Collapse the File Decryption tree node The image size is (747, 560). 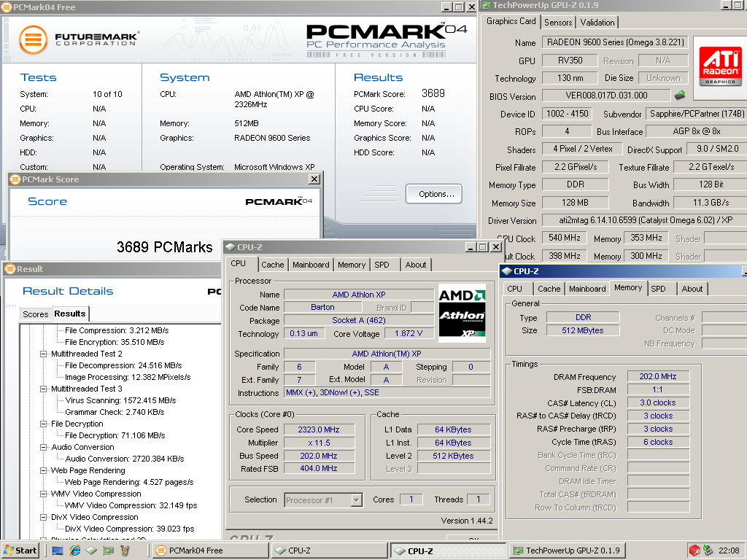tap(43, 424)
